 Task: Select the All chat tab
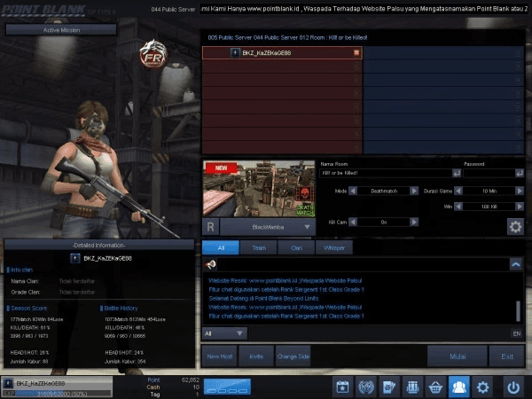221,247
